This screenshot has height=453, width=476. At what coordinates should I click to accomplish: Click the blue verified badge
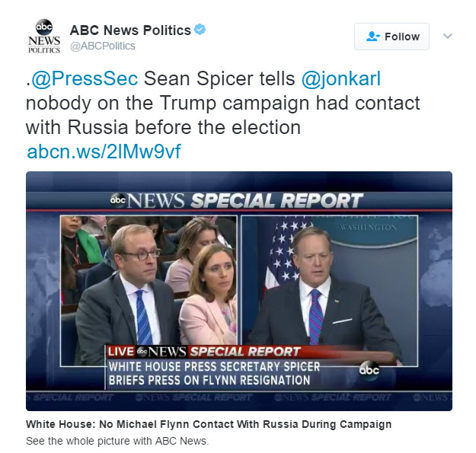tap(200, 30)
